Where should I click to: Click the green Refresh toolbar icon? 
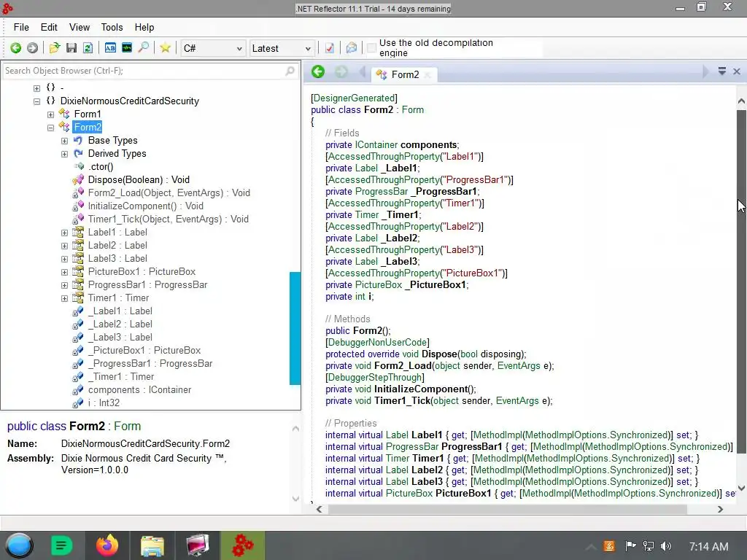(88, 48)
